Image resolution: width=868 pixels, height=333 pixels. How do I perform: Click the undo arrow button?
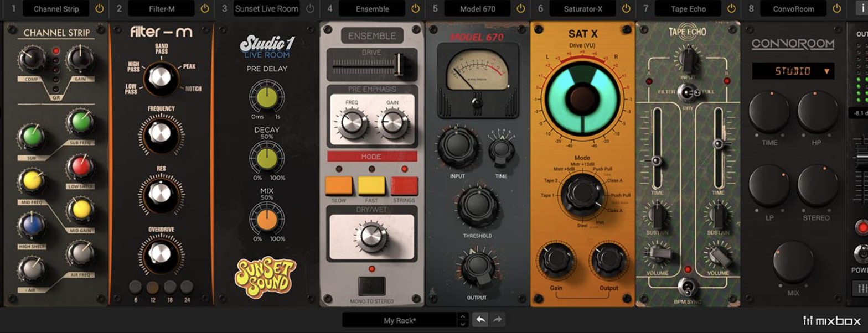[480, 320]
